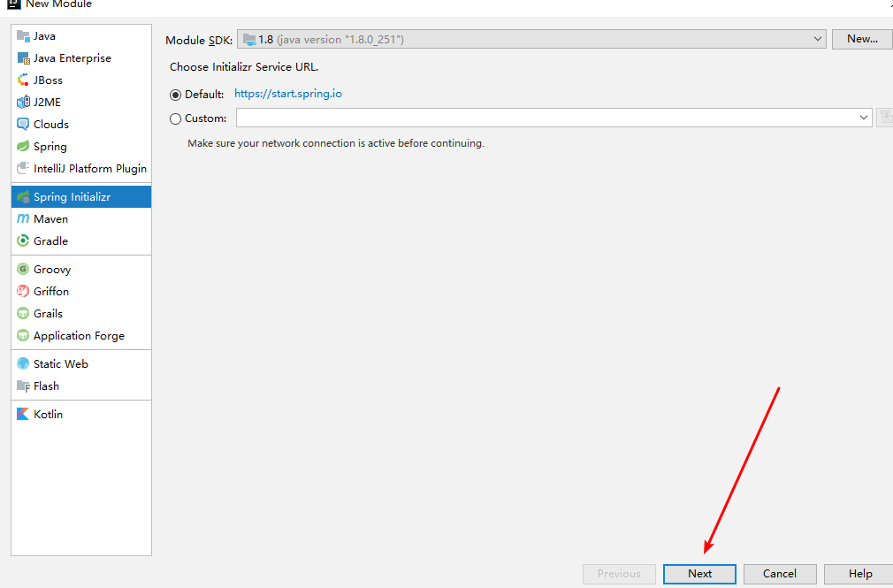This screenshot has width=893, height=588.
Task: Click the Flash folder icon
Action: click(x=23, y=386)
